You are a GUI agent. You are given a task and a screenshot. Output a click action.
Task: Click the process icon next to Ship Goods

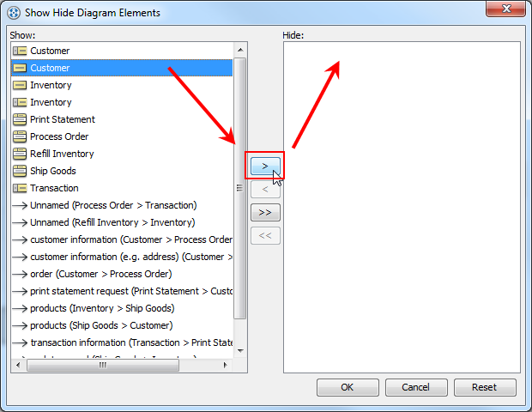pyautogui.click(x=20, y=171)
